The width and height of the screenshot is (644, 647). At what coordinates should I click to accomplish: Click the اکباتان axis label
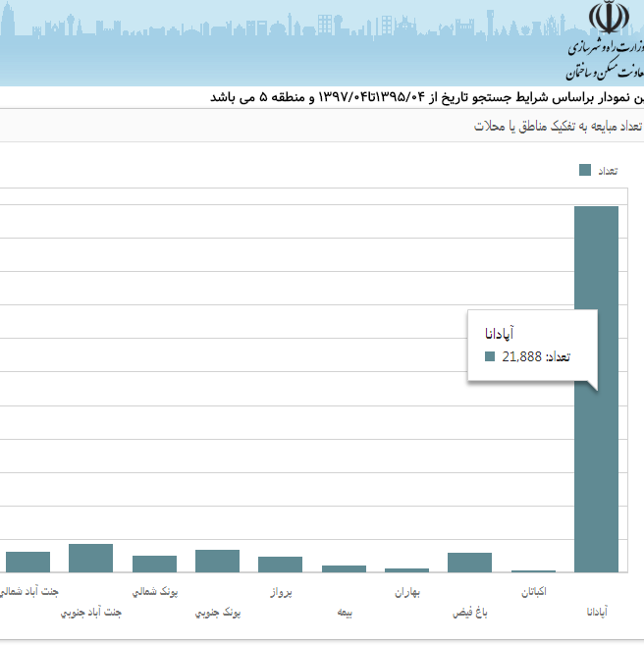[534, 592]
